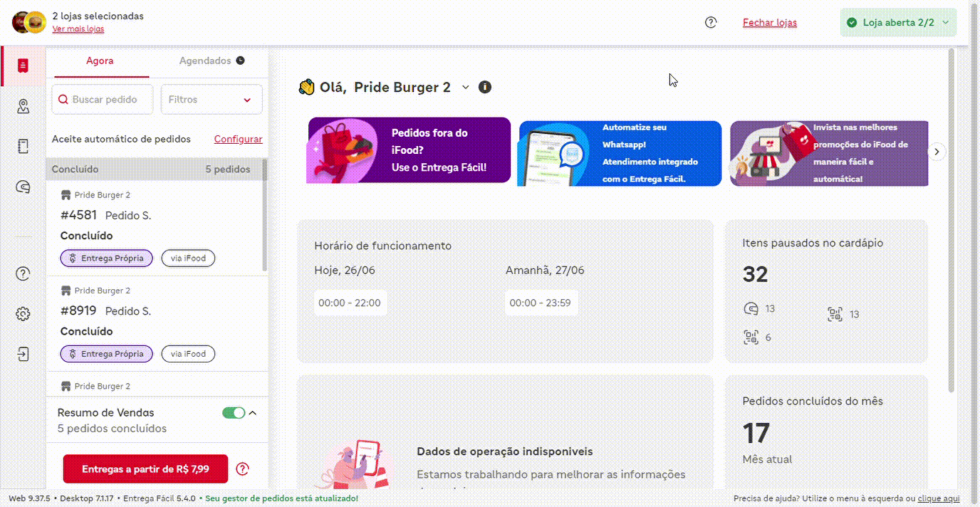Click the store icon on order #4581
Screen dimensions: 980x507
click(x=66, y=195)
